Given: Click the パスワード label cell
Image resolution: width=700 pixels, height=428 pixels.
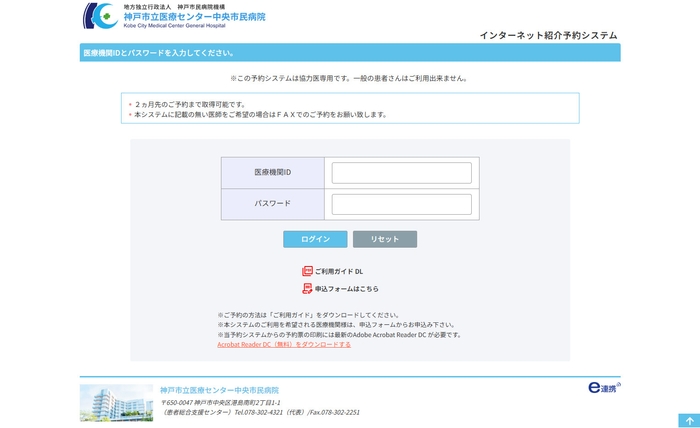Looking at the screenshot, I should [x=273, y=204].
